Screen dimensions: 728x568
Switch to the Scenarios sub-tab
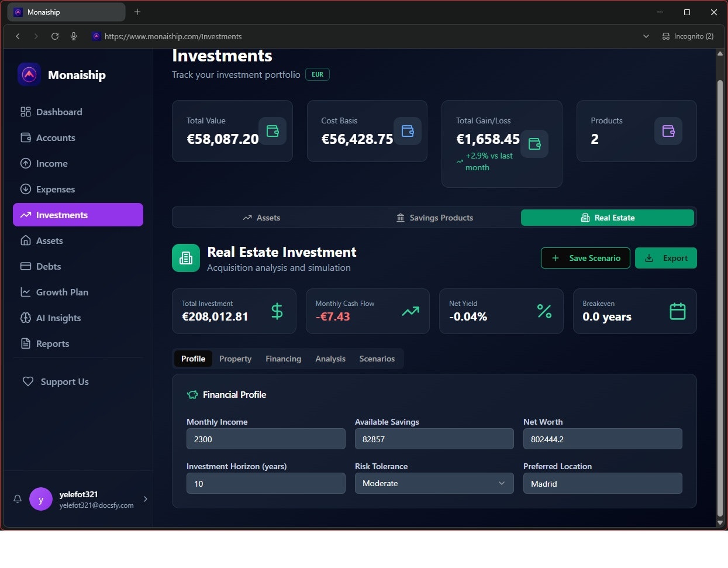pyautogui.click(x=377, y=359)
